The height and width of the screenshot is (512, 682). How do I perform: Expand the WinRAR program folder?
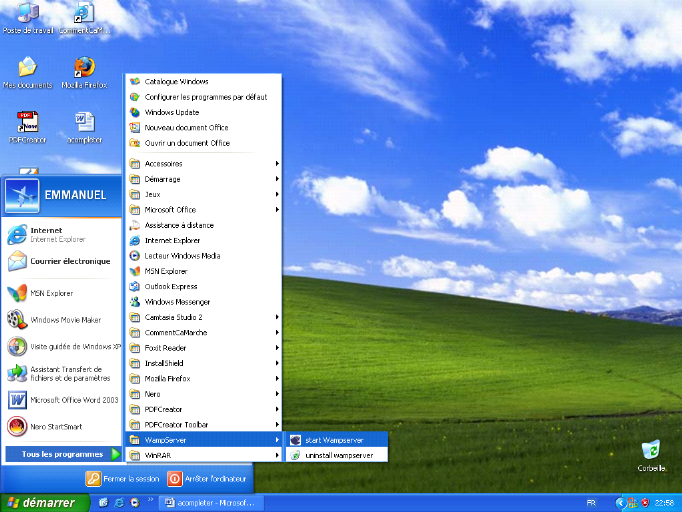click(x=200, y=455)
